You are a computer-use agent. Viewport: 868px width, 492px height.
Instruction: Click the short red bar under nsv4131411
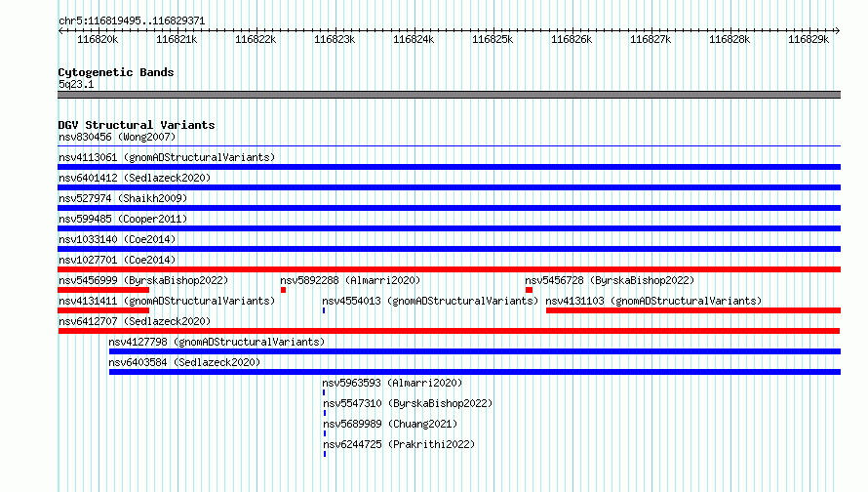tap(103, 310)
